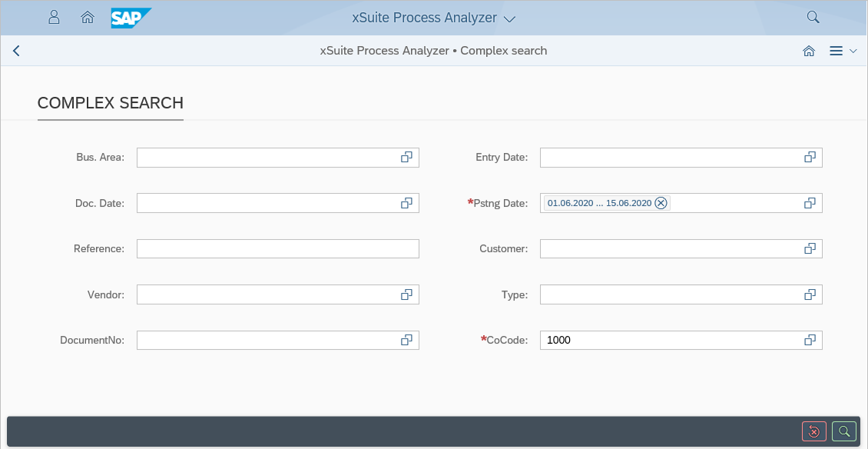Click the SAP logo
The height and width of the screenshot is (449, 868).
pos(131,18)
